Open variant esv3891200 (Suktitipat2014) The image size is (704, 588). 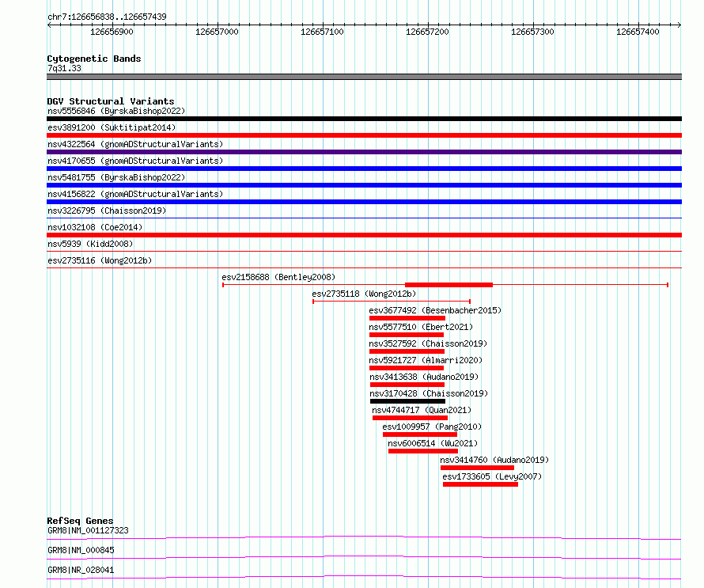coord(112,127)
